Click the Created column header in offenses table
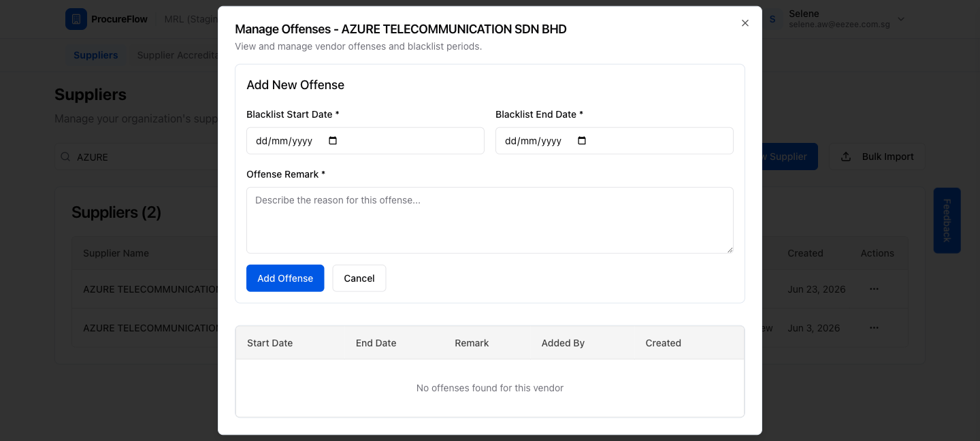 click(664, 343)
